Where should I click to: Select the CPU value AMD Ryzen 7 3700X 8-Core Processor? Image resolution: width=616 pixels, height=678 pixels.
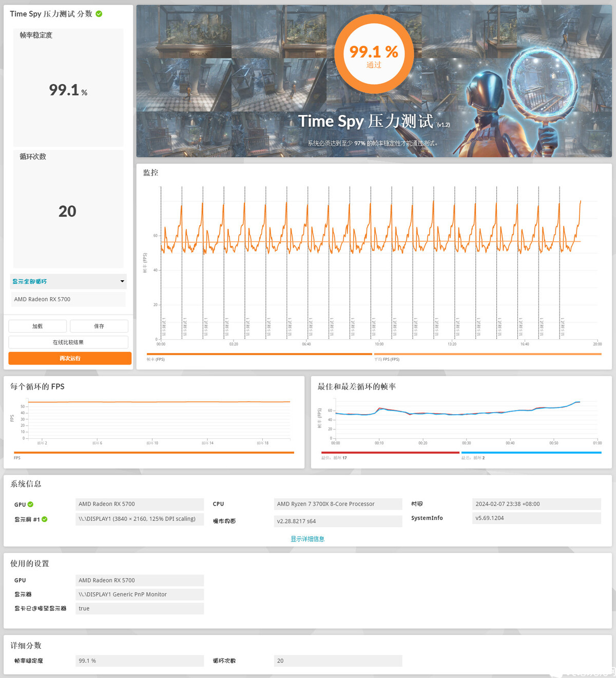[x=338, y=504]
